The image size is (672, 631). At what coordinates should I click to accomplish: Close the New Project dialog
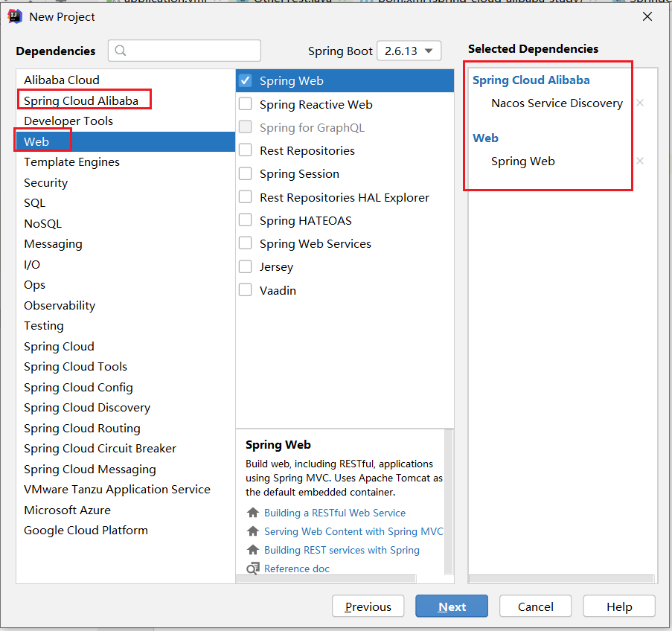647,16
